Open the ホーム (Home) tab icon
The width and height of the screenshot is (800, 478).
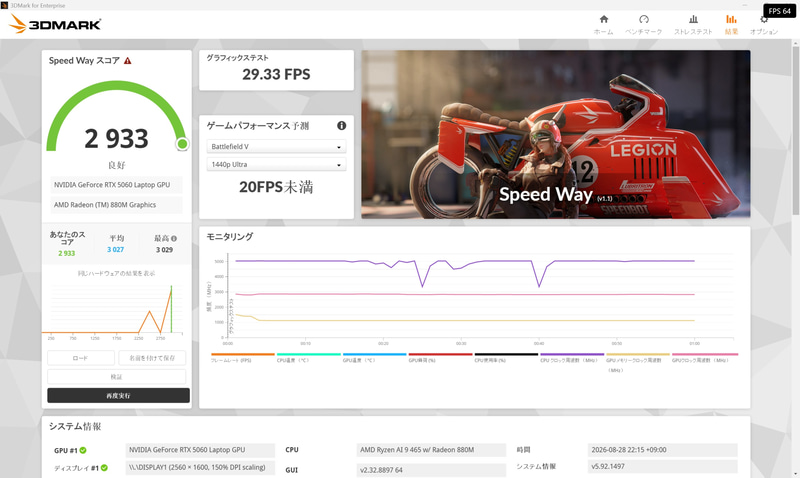604,19
